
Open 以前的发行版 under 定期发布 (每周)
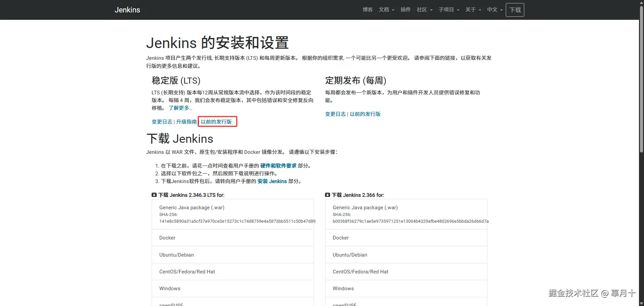365,114
